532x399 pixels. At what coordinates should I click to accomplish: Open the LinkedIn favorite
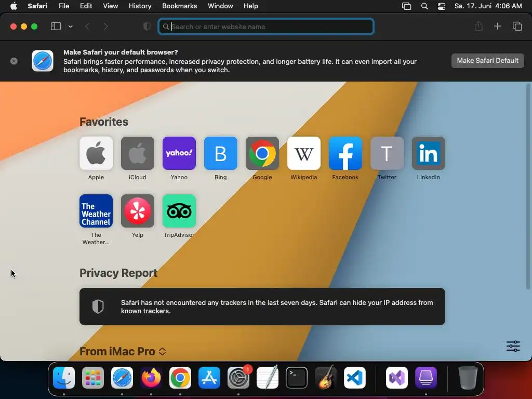[x=429, y=153]
